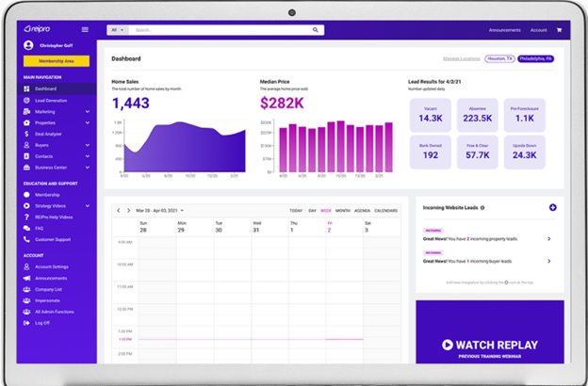Switch calendar to Month view
The image size is (588, 386).
point(342,210)
